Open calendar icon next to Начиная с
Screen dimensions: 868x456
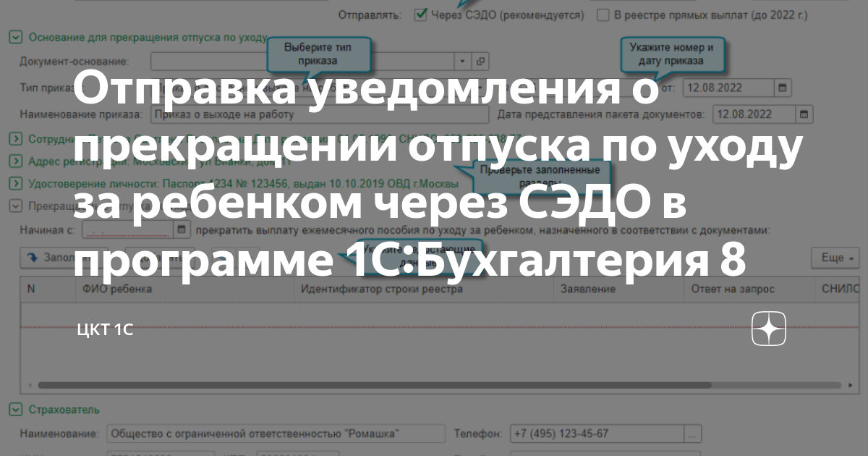pos(182,230)
